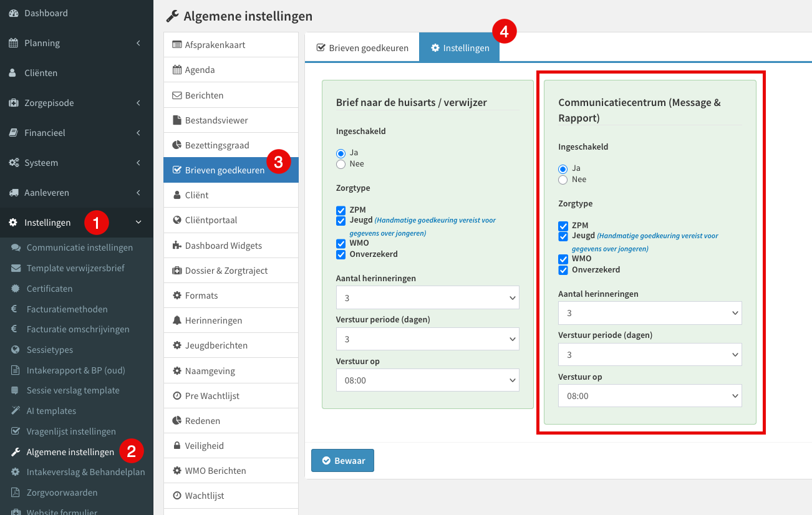The width and height of the screenshot is (812, 515).
Task: Collapse the Instellingen menu chevron
Action: click(x=138, y=223)
